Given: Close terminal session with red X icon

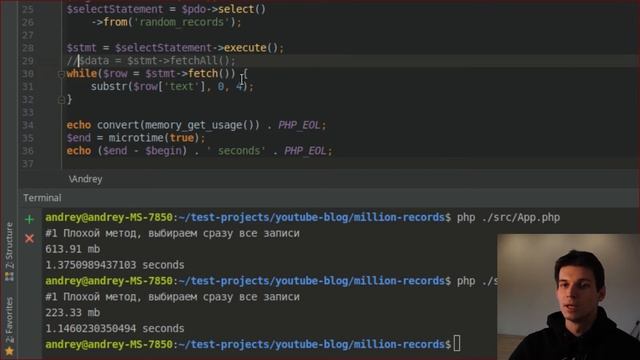Looking at the screenshot, I should (x=29, y=238).
